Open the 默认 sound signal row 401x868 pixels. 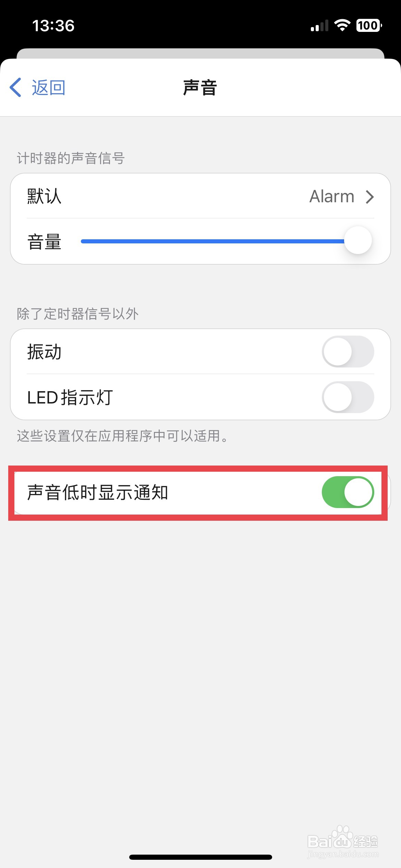[200, 196]
